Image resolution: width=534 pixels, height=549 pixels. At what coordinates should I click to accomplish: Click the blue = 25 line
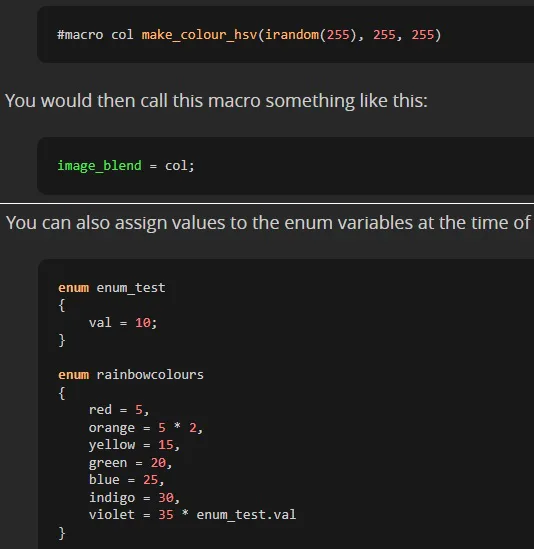coord(126,480)
